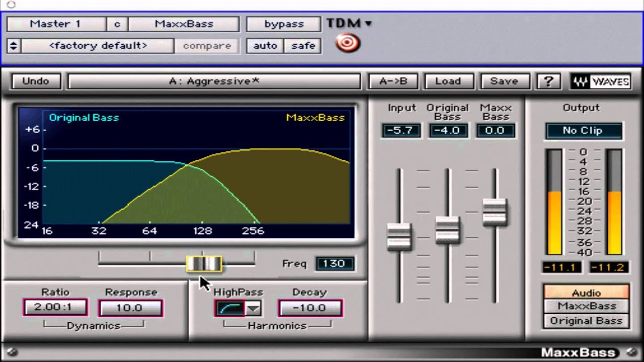Open the preset stepper arrows beside factory default
Image resolution: width=644 pixels, height=362 pixels.
pos(13,46)
